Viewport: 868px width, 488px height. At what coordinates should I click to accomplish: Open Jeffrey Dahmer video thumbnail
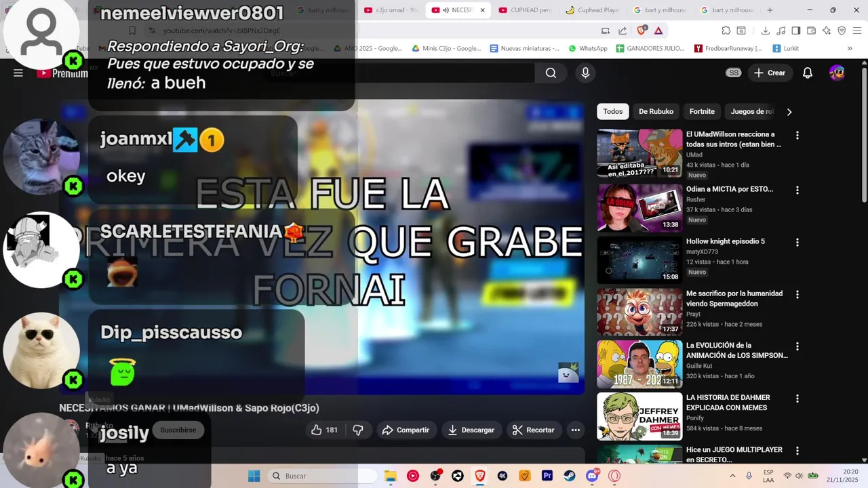click(x=639, y=416)
